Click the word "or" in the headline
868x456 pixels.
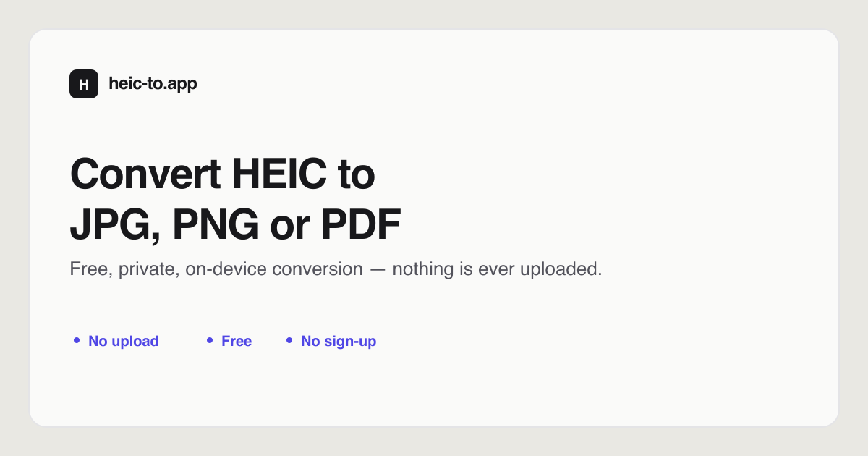(289, 228)
